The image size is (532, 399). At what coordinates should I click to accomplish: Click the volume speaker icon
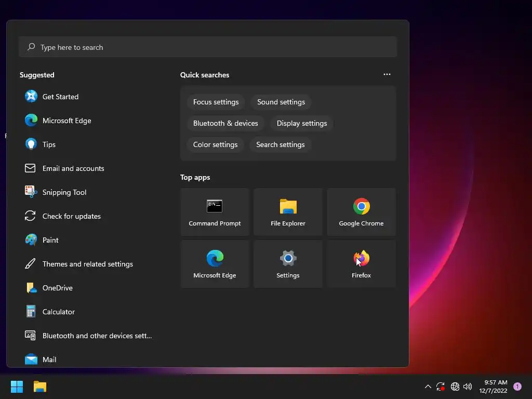click(468, 387)
